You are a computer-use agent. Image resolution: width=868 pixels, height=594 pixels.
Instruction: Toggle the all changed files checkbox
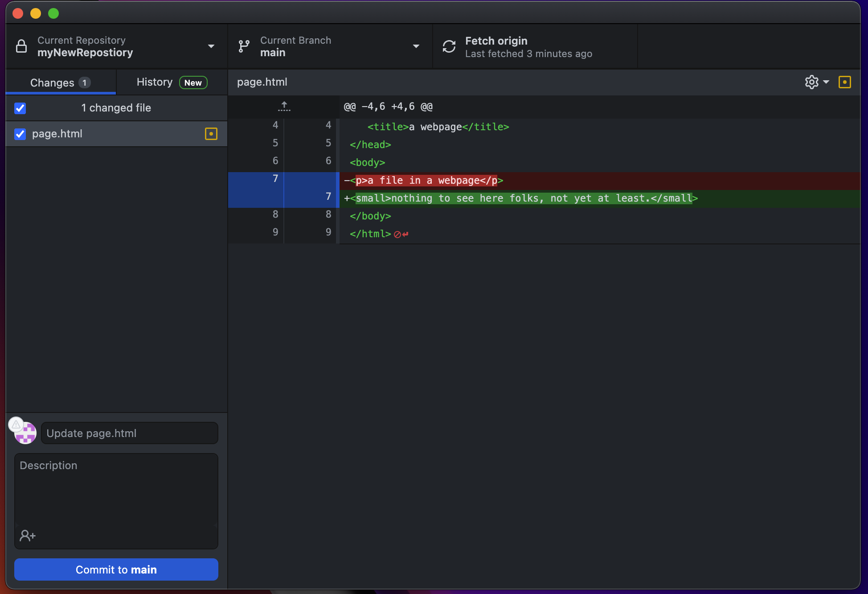[x=20, y=108]
